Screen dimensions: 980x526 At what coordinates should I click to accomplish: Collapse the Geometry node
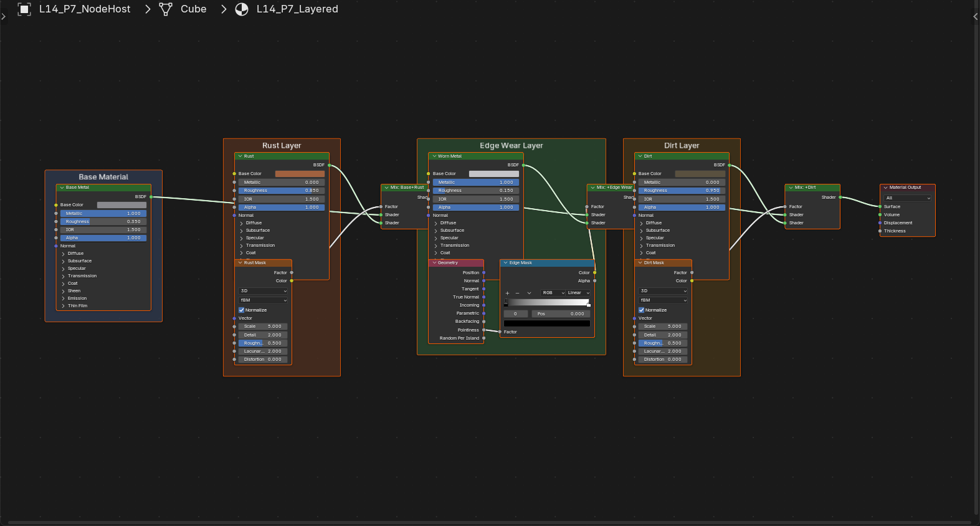434,263
